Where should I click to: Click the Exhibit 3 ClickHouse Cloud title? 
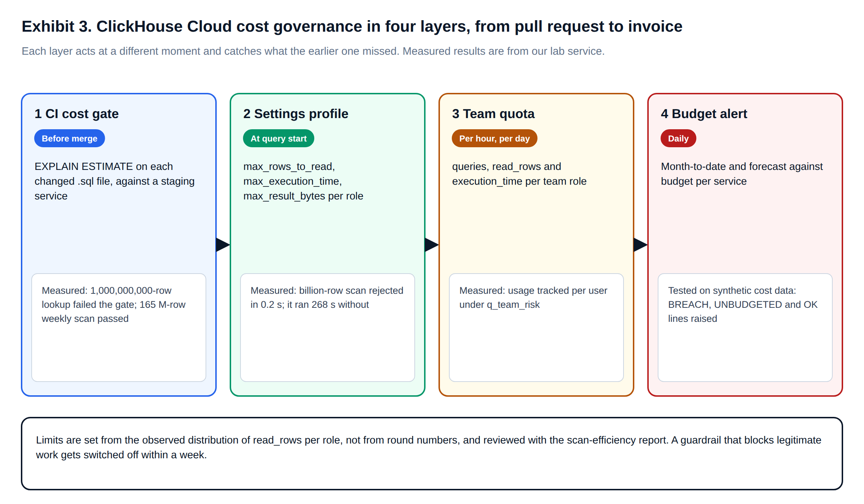352,26
